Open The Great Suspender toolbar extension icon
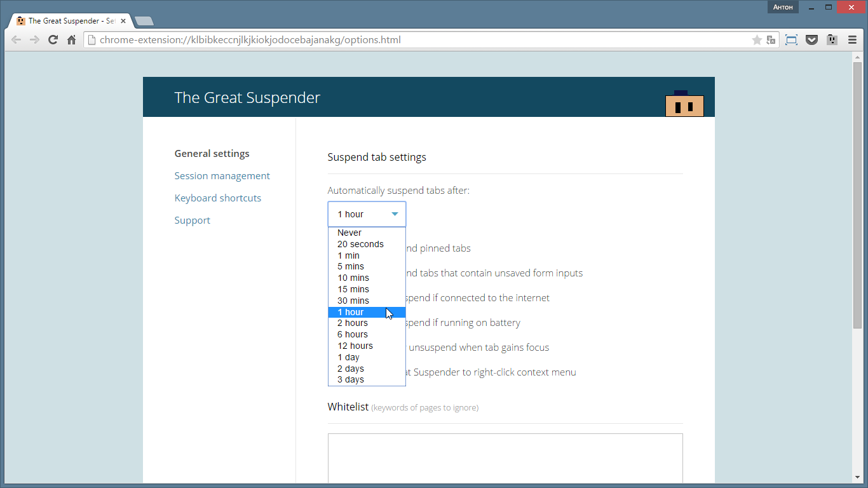Viewport: 868px width, 488px height. [x=832, y=39]
